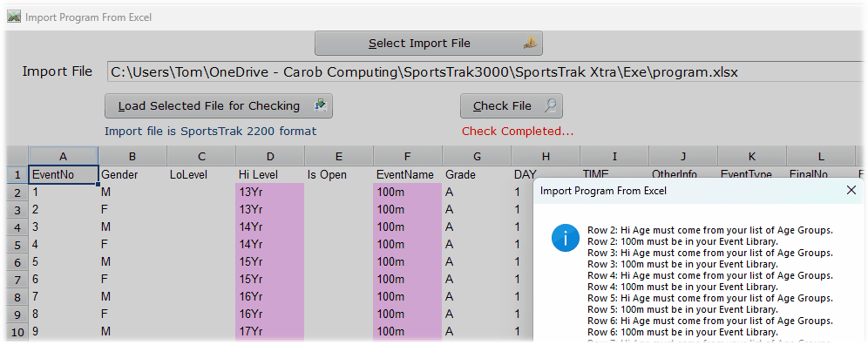Select column I header
This screenshot has width=868, height=345.
tap(614, 157)
